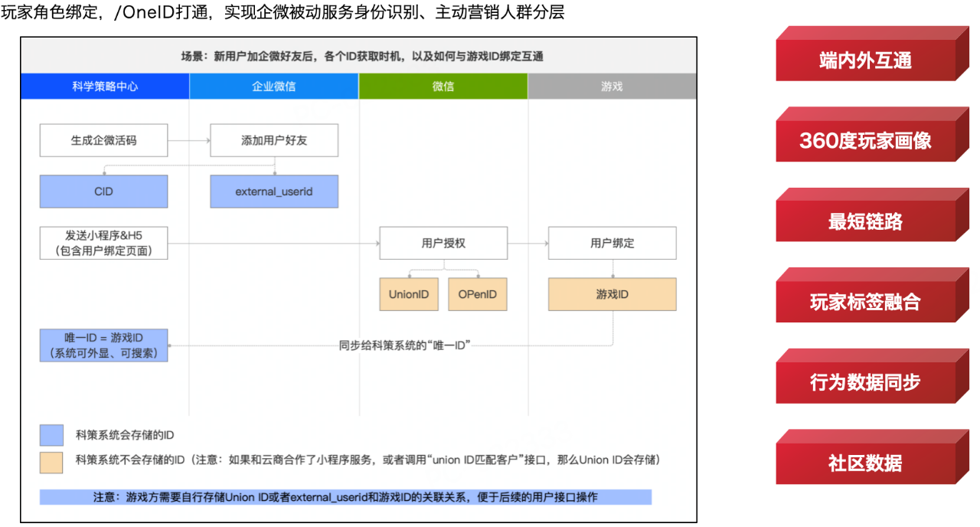
Task: Select the gray 游戏 column header
Action: point(612,87)
